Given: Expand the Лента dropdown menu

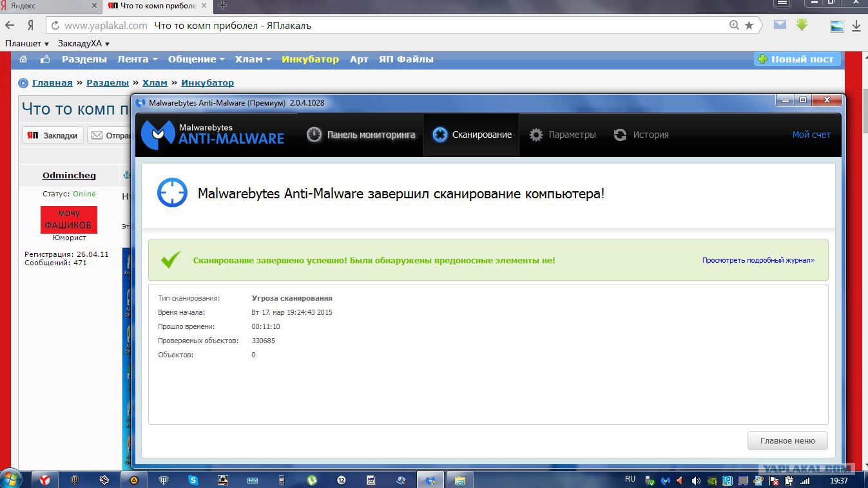Looking at the screenshot, I should (x=137, y=59).
